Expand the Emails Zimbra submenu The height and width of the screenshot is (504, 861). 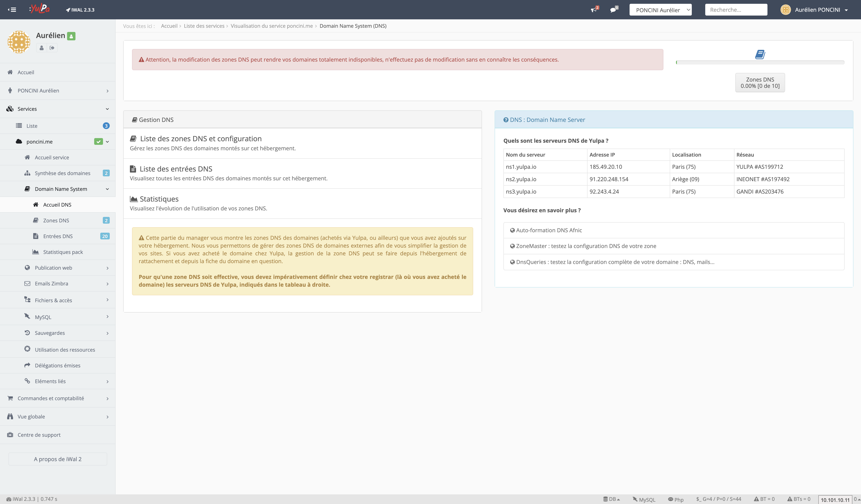(58, 284)
